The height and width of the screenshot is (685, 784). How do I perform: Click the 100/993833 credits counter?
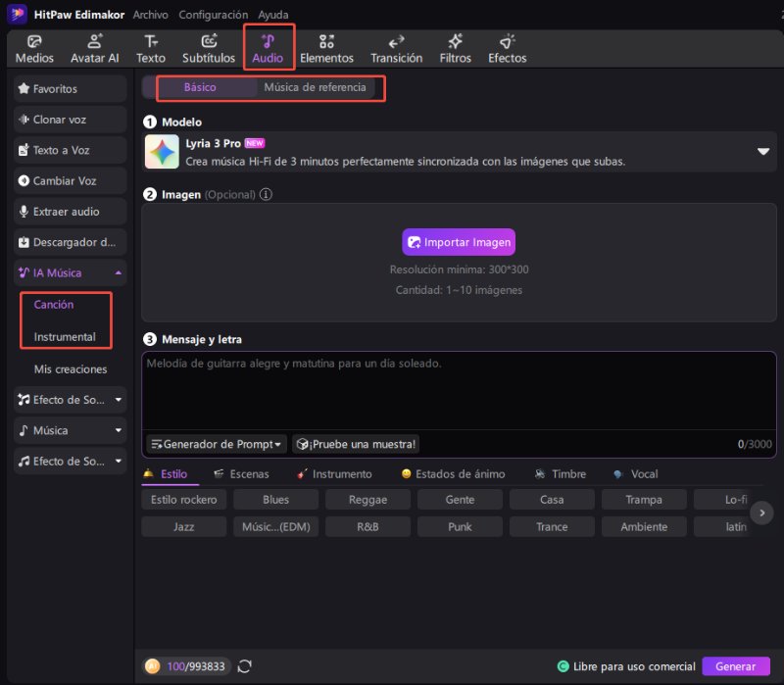[195, 666]
